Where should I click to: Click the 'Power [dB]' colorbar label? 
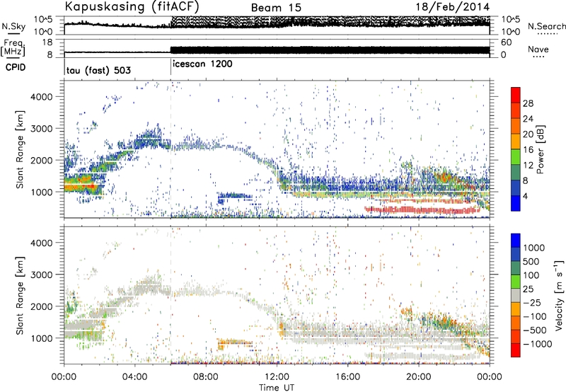pos(541,149)
